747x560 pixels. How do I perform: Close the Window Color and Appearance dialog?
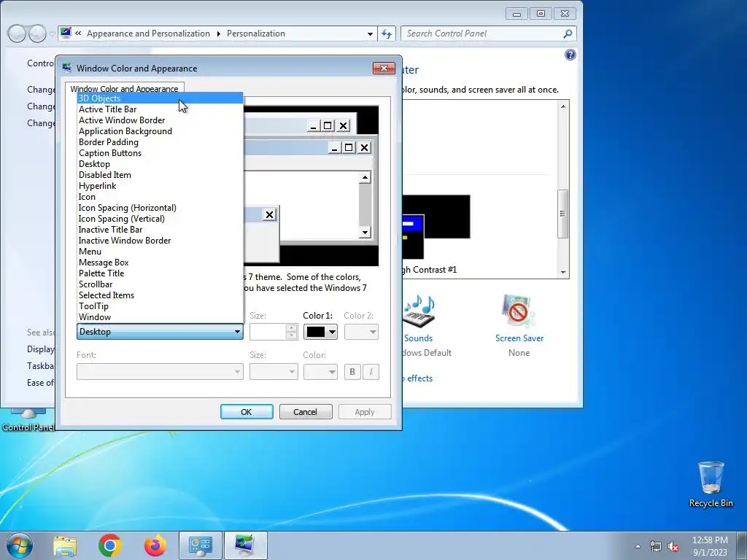click(384, 68)
